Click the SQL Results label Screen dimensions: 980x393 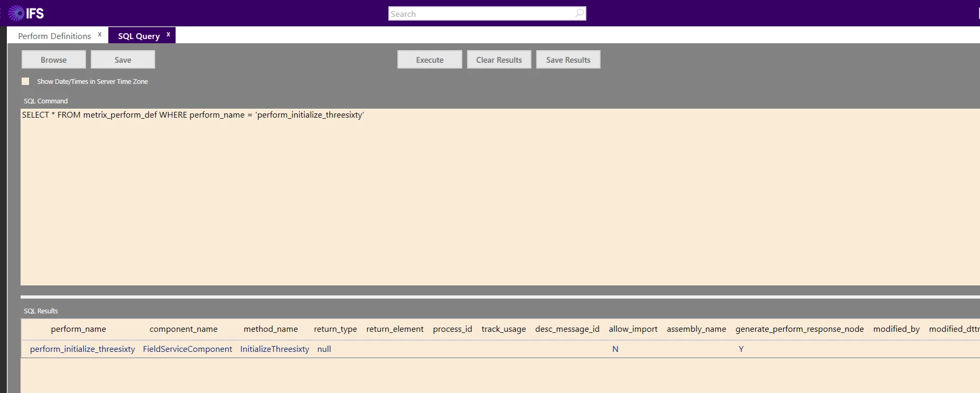[41, 311]
